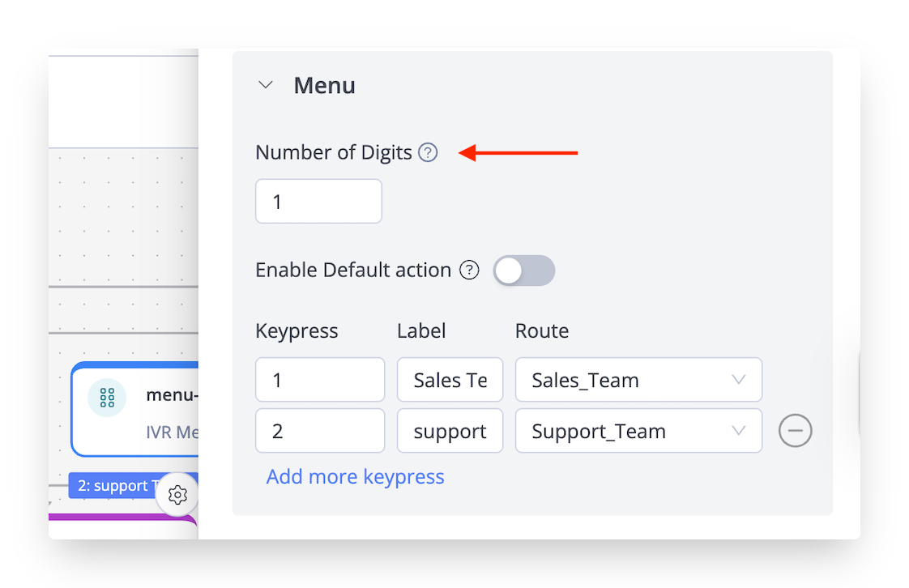Click the Add more keypress link
The height and width of the screenshot is (588, 909).
[x=355, y=476]
